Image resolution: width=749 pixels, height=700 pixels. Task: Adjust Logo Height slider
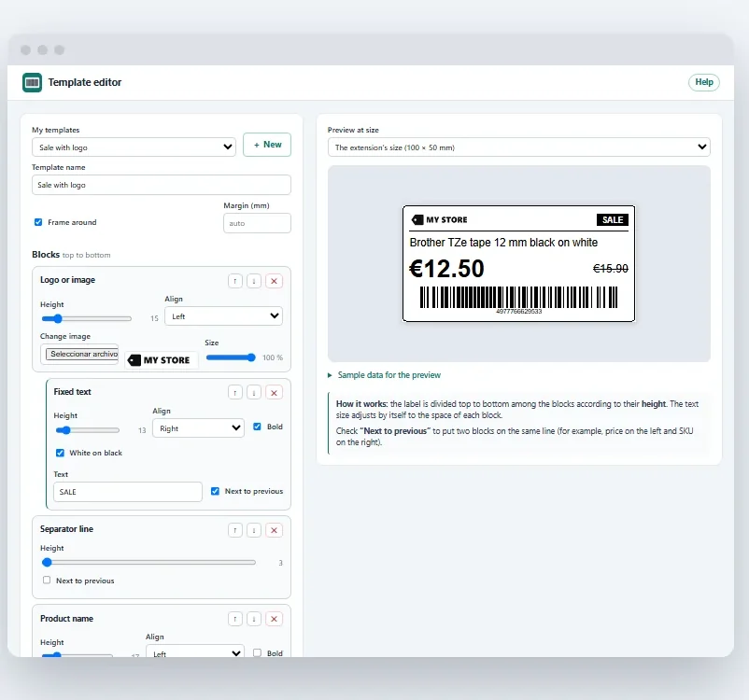tap(87, 318)
